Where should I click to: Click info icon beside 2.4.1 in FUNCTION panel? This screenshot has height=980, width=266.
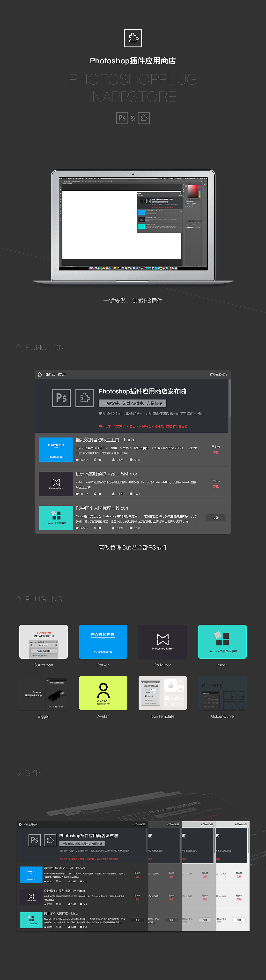point(131,494)
